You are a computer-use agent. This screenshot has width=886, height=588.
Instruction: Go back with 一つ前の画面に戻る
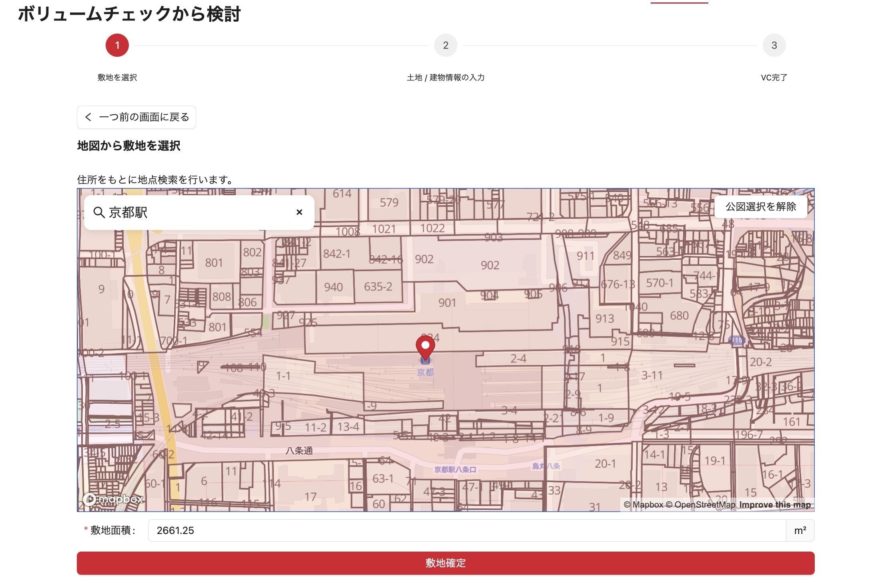[x=136, y=117]
